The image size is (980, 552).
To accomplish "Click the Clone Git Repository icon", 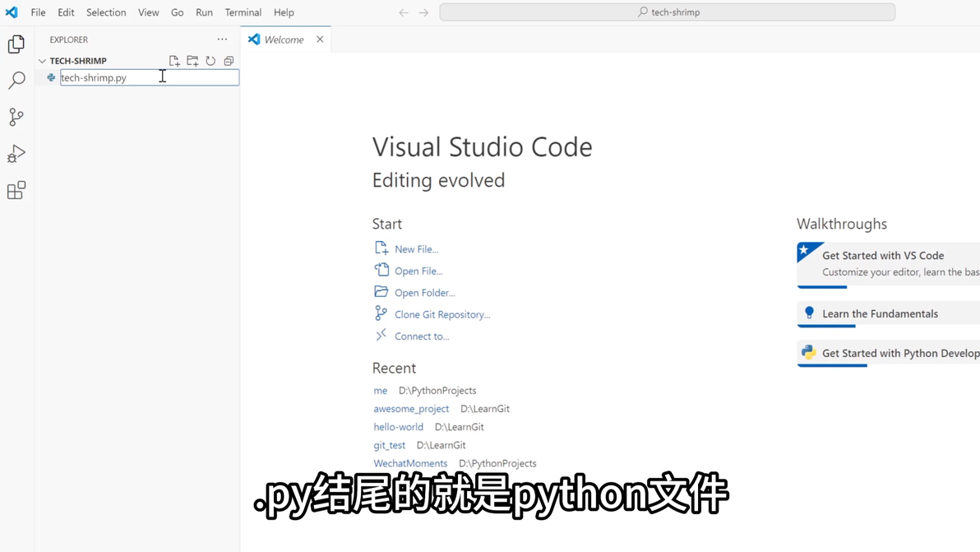I will click(x=381, y=313).
